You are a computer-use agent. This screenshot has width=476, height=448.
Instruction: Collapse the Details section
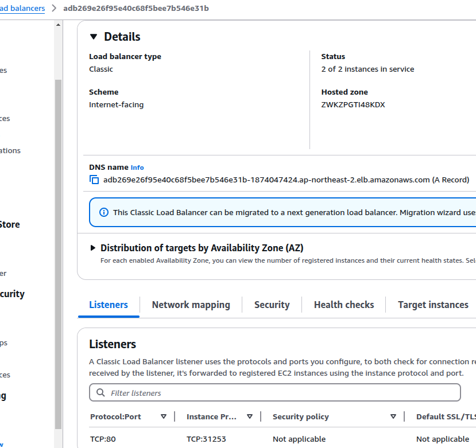coord(94,37)
